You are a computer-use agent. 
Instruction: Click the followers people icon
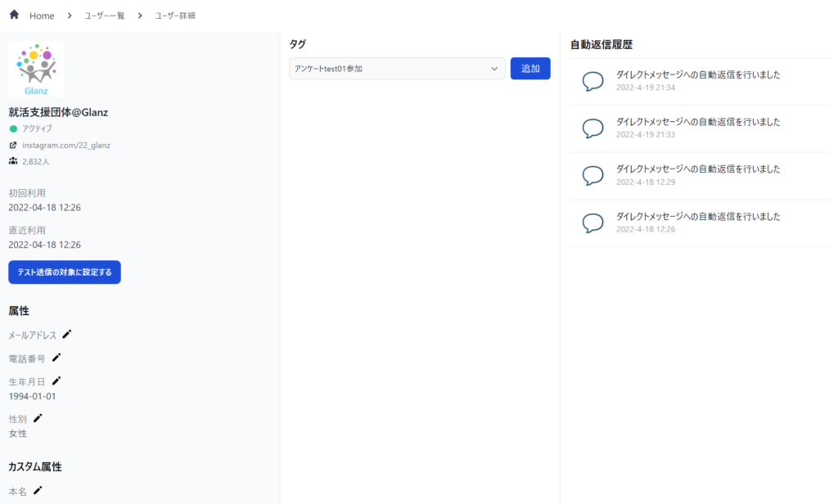(13, 161)
